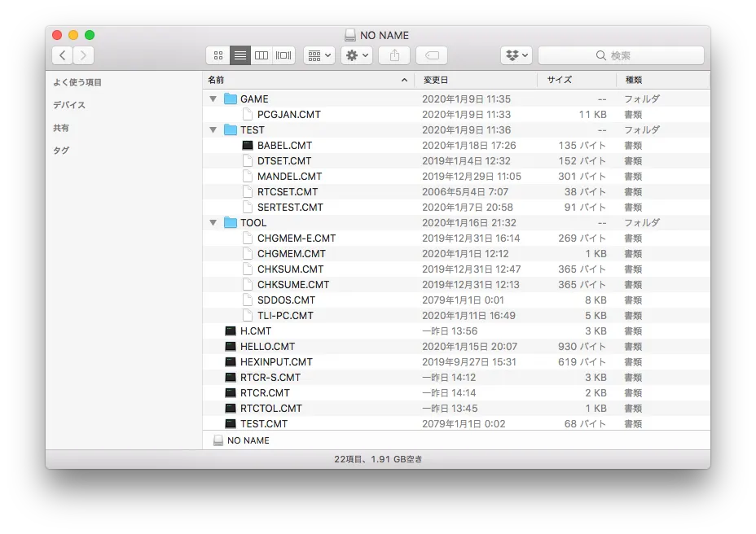Click the PCGJAN.CMT size 11 KB
The image size is (756, 534).
[592, 114]
